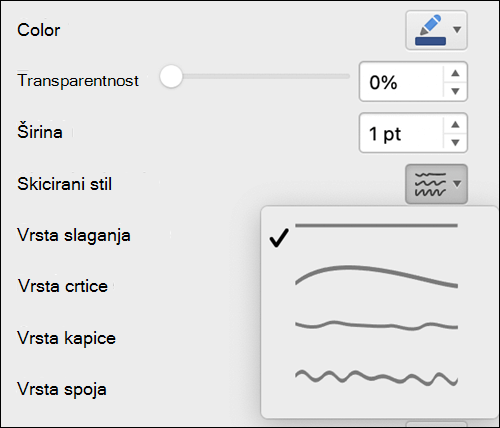Select the scribble zigzag sketch style
Viewport: 500px width, 428px height.
pos(376,378)
